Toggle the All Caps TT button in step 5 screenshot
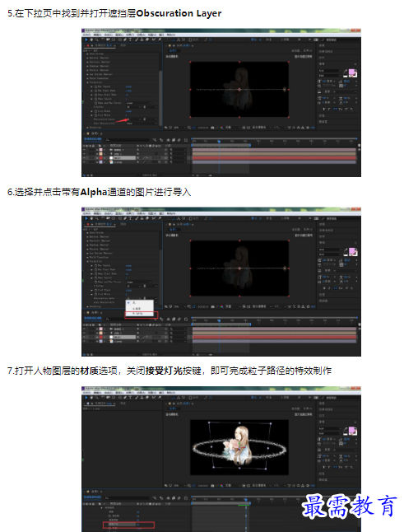 point(335,110)
